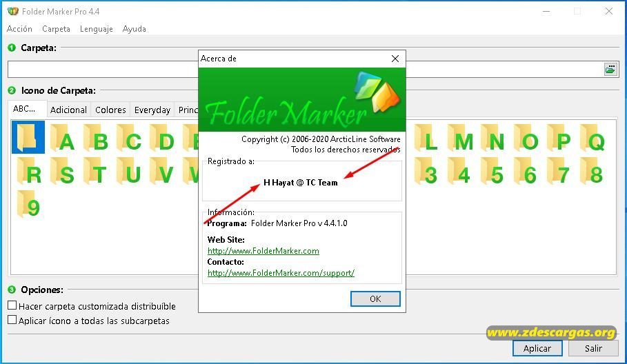The height and width of the screenshot is (364, 627).
Task: Select the folder icon with number 3
Action: tap(426, 171)
